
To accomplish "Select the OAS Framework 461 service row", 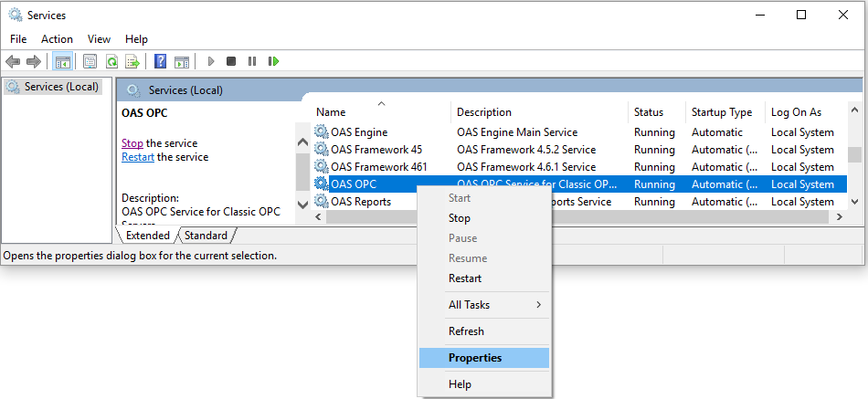I will point(579,166).
